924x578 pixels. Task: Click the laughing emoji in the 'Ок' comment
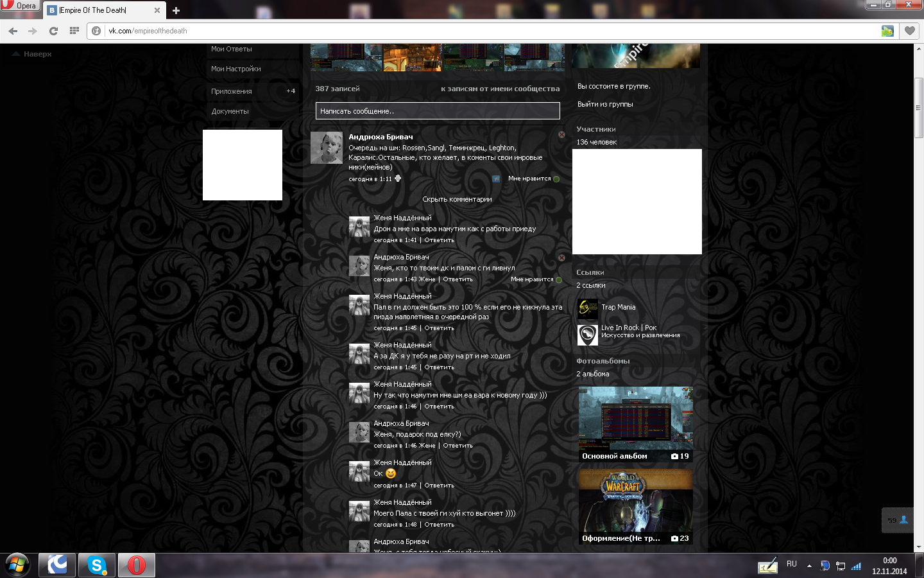(x=390, y=473)
